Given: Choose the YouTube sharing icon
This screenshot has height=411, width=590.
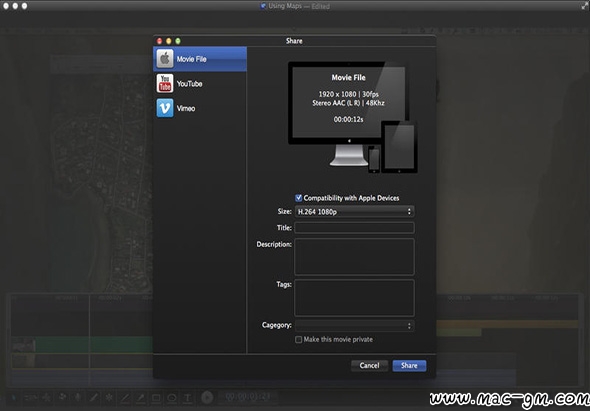Looking at the screenshot, I should click(x=165, y=83).
